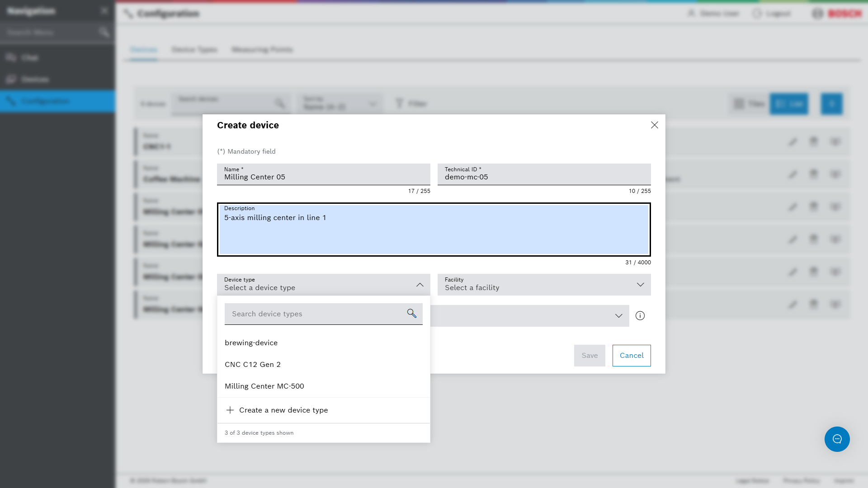Open Chat in the navigation sidebar
The image size is (868, 488).
click(57, 58)
